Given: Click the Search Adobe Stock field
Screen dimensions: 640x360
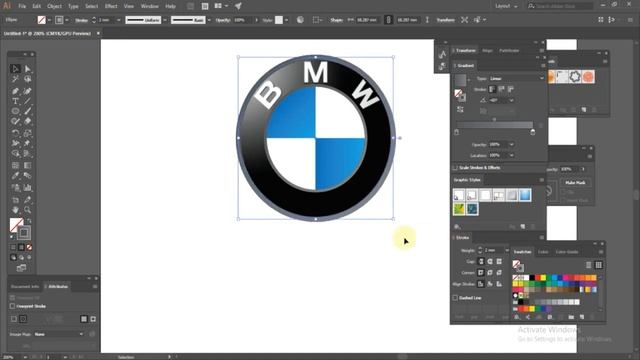Looking at the screenshot, I should (x=560, y=6).
